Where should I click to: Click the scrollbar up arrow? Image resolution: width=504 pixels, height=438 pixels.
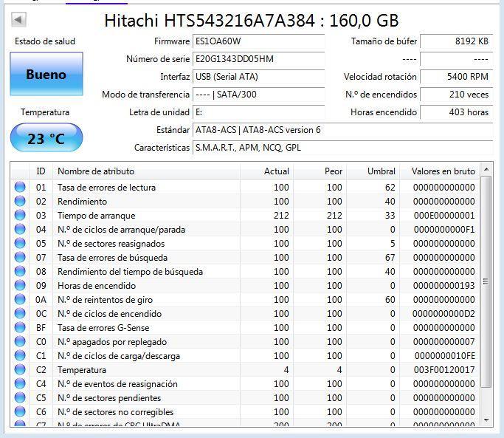pos(486,169)
